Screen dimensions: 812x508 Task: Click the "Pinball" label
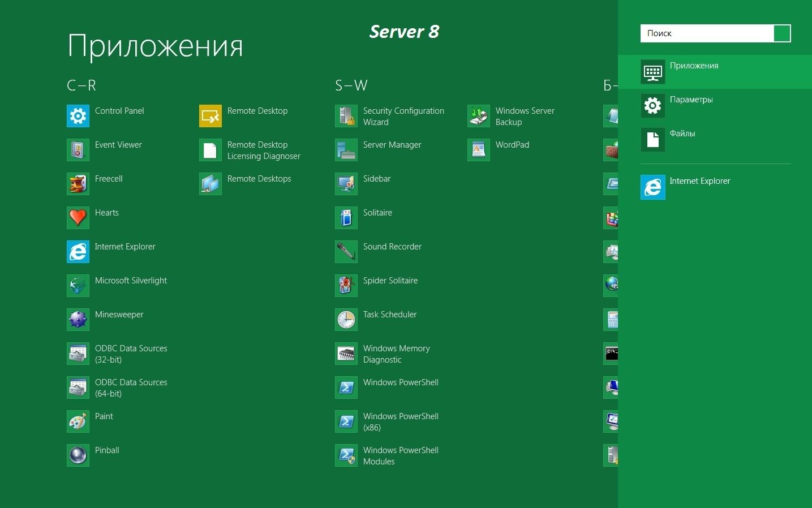coord(107,450)
